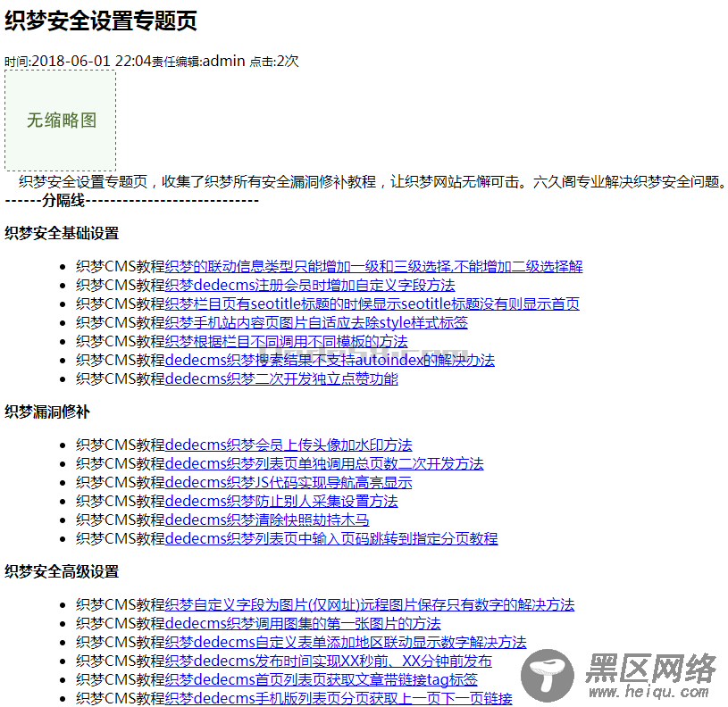Click the 分隔线 separator text
The height and width of the screenshot is (707, 728).
click(63, 201)
